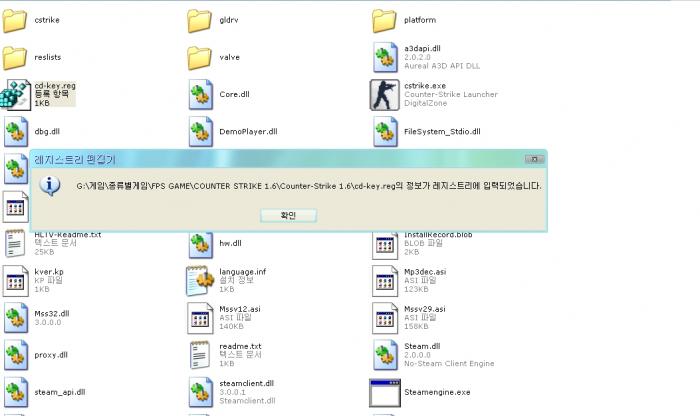
Task: Open the platform folder icon
Action: pos(384,21)
